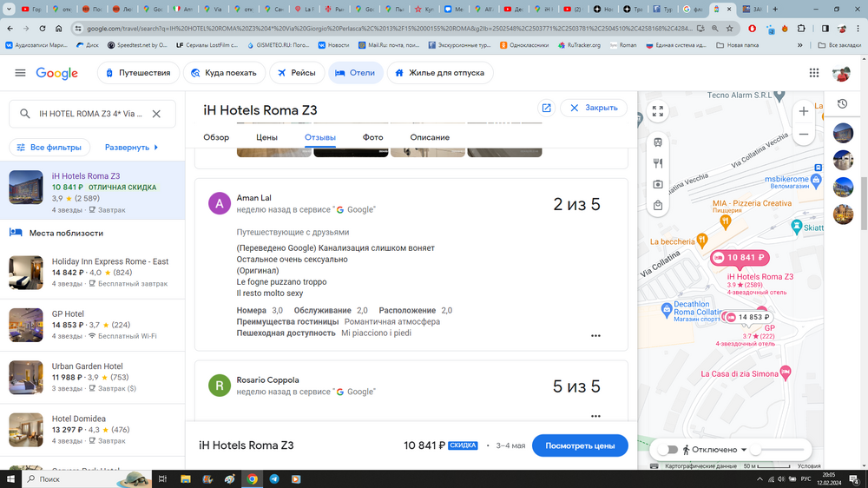Open the Windows notification center icon
868x488 pixels.
854,479
